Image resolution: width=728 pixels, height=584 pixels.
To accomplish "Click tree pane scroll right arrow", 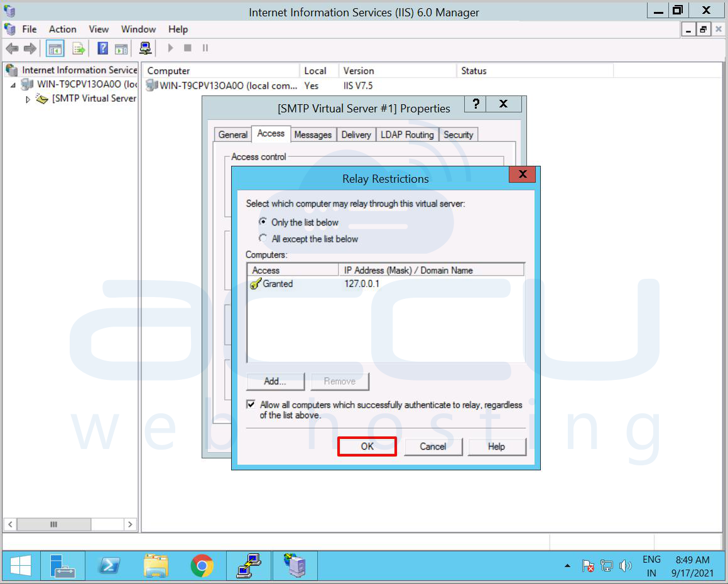I will click(131, 524).
